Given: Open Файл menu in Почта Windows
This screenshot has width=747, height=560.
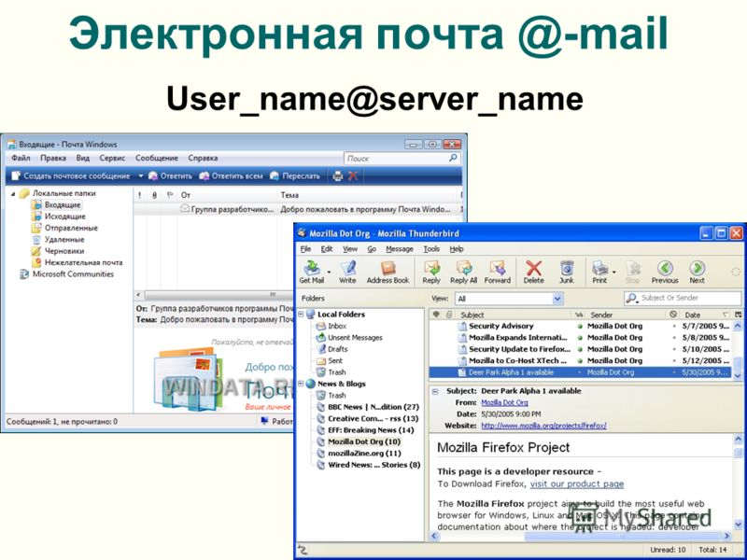Looking at the screenshot, I should coord(21,158).
